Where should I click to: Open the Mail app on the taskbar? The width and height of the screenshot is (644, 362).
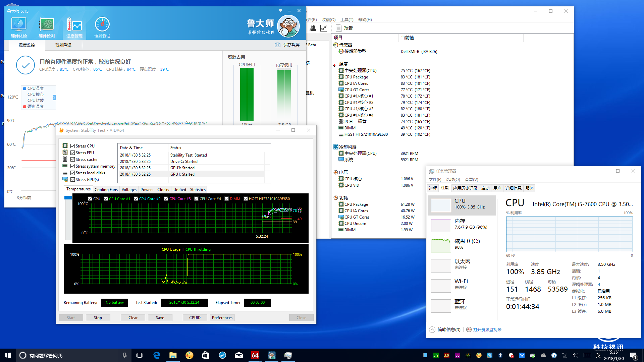pos(239,355)
